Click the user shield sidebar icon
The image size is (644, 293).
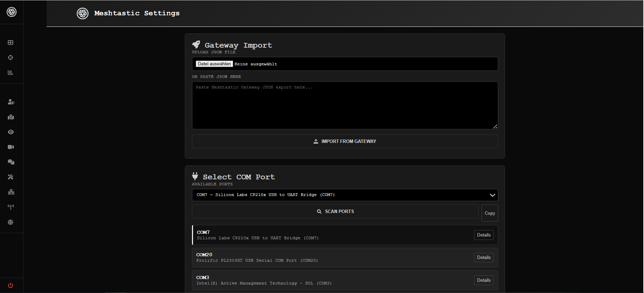[x=11, y=102]
